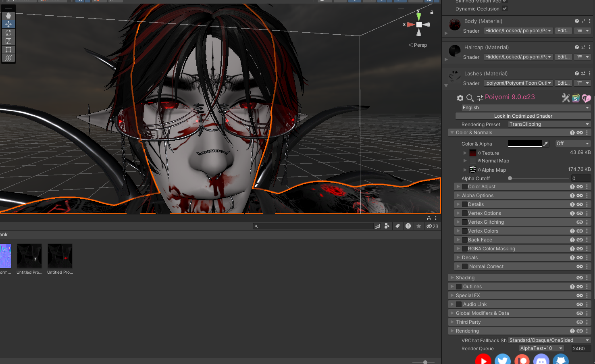
Task: Enable Outlines checkbox
Action: 459,287
